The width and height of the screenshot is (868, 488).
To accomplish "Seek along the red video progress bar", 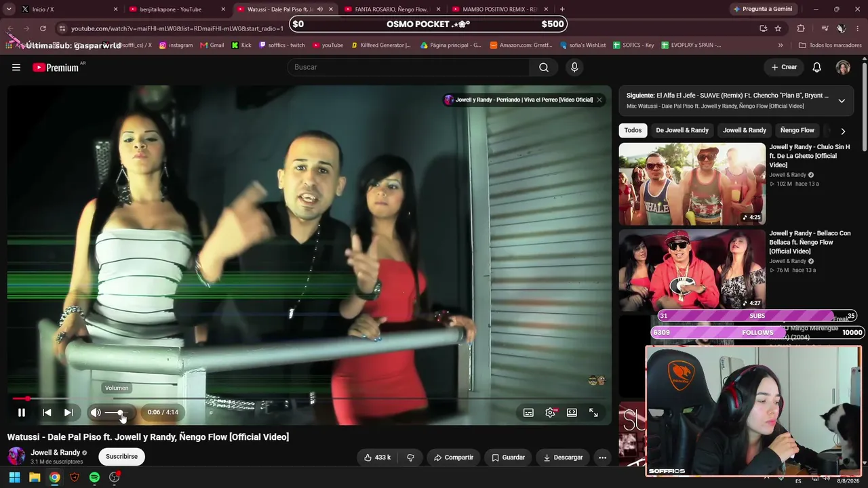I will [x=309, y=399].
